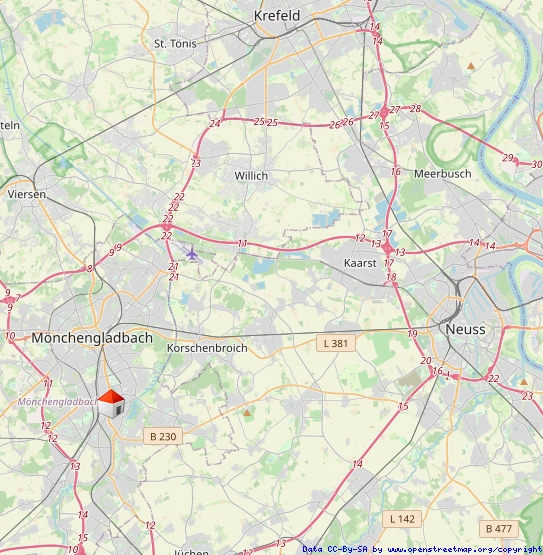The width and height of the screenshot is (543, 555).
Task: Select the Mönchengladbach city name label
Action: 92,338
